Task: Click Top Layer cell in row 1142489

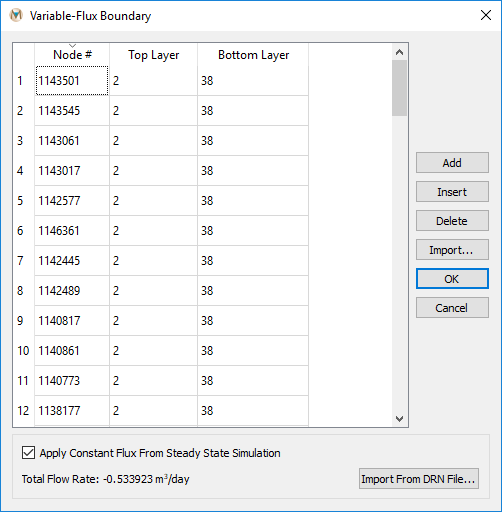Action: pyautogui.click(x=153, y=291)
